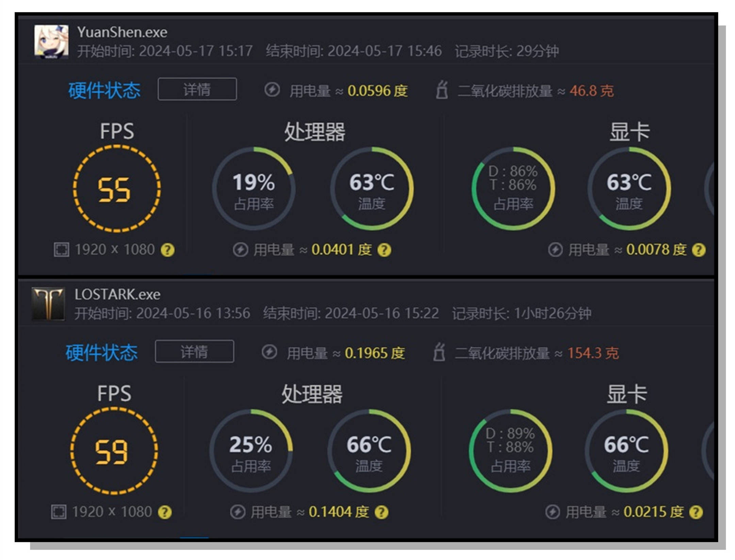Screen dimensions: 735x560
Task: Click the D:89% T:88% GPU usage gauge
Action: coord(510,451)
